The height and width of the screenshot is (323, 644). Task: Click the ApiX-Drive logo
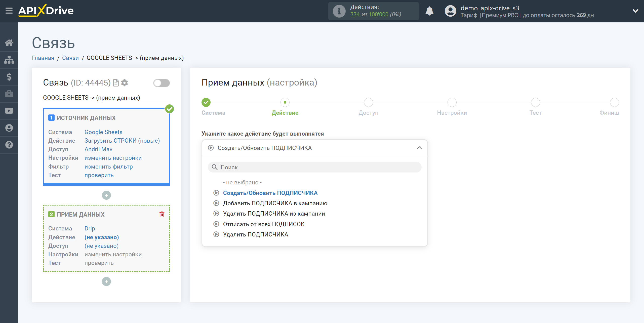pyautogui.click(x=46, y=11)
